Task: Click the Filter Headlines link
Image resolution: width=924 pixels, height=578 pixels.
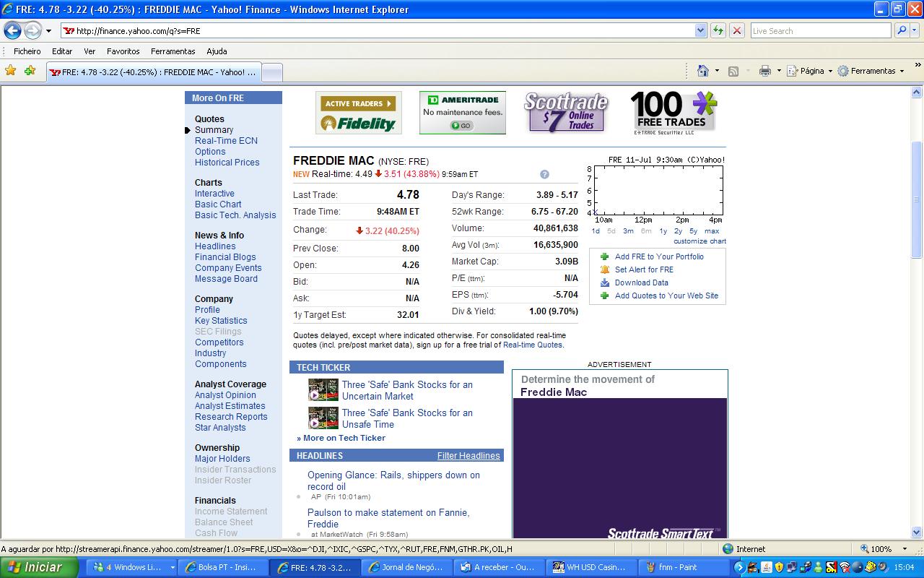Action: point(468,456)
